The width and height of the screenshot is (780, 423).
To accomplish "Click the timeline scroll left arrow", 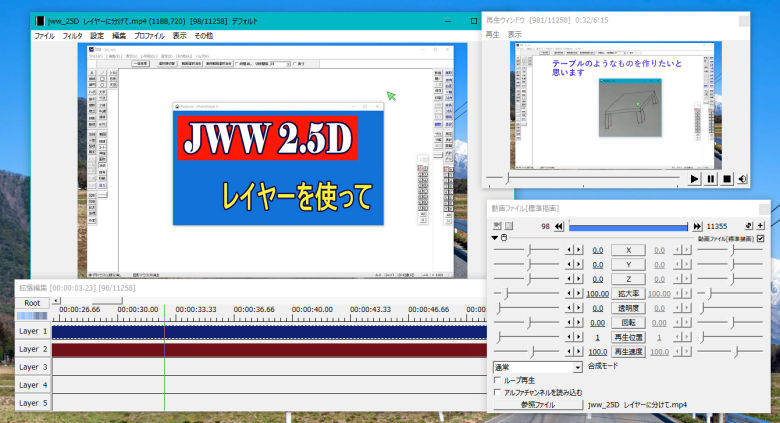I will tap(56, 301).
